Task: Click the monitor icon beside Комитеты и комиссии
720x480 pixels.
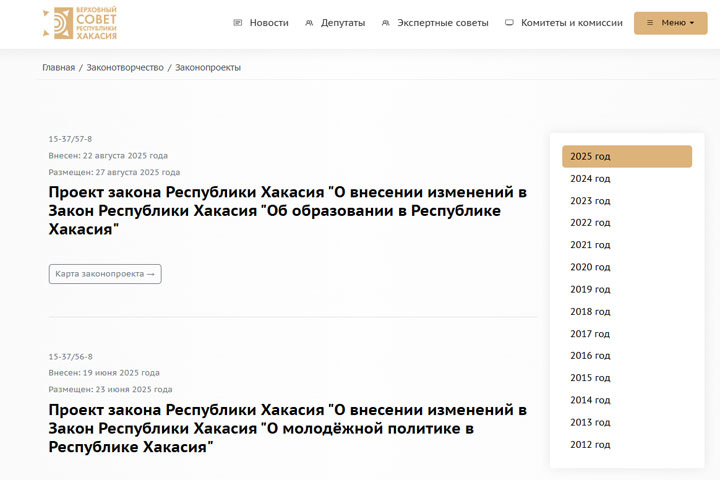Action: point(509,23)
